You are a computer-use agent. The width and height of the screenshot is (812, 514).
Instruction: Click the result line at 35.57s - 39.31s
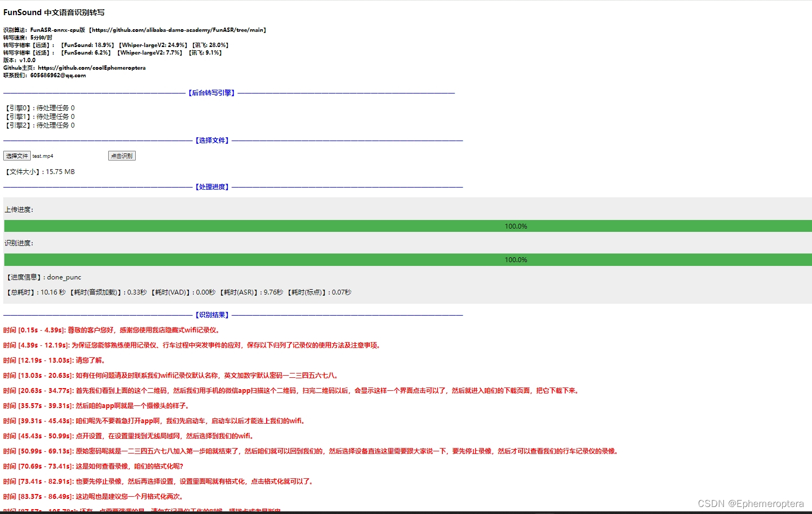click(97, 406)
